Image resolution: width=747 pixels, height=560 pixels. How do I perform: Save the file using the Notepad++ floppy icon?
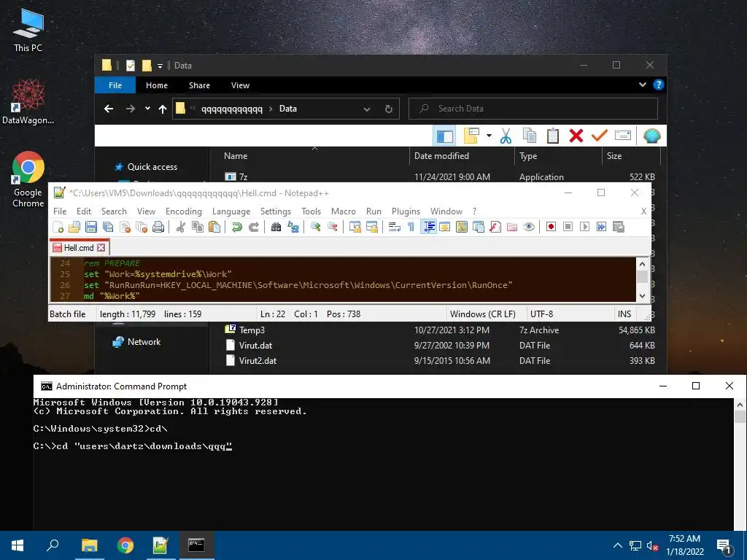(91, 227)
